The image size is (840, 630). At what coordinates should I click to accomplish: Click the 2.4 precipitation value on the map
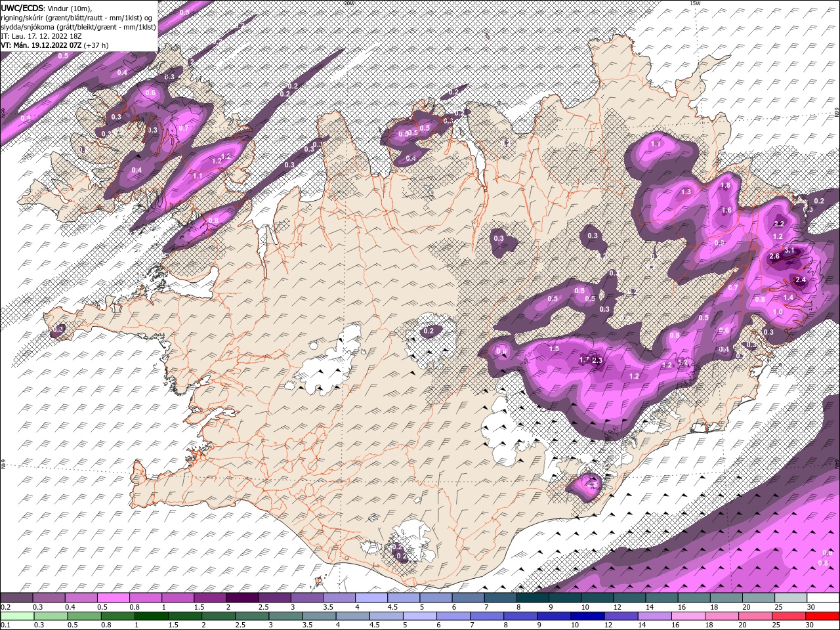pos(800,280)
